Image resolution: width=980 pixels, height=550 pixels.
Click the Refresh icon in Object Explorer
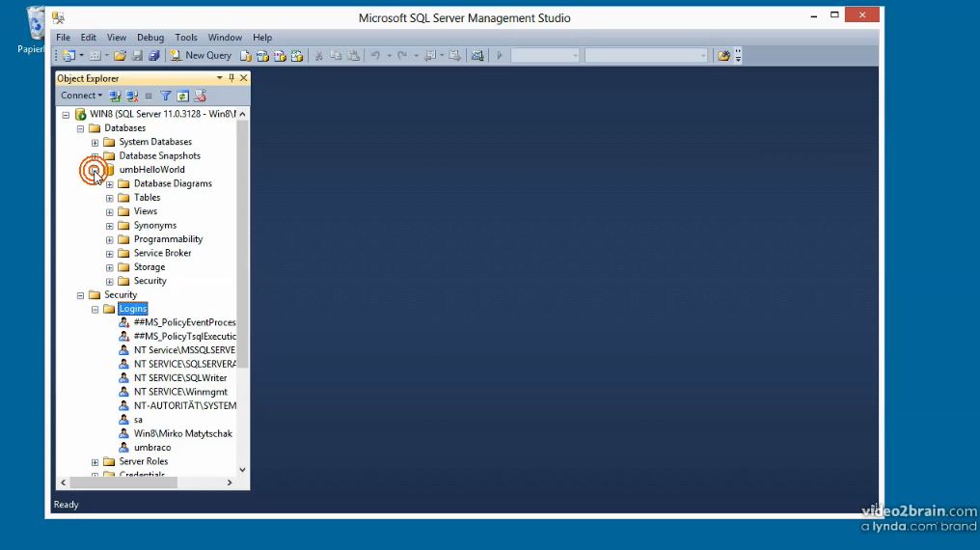182,96
